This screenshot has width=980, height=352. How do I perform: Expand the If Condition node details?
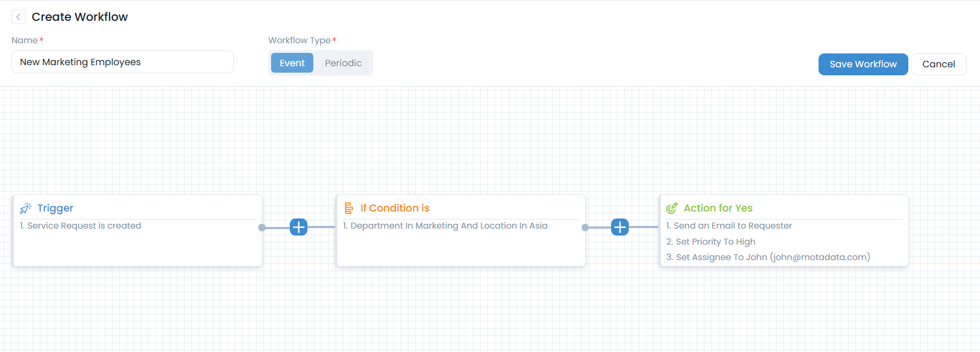tap(460, 230)
